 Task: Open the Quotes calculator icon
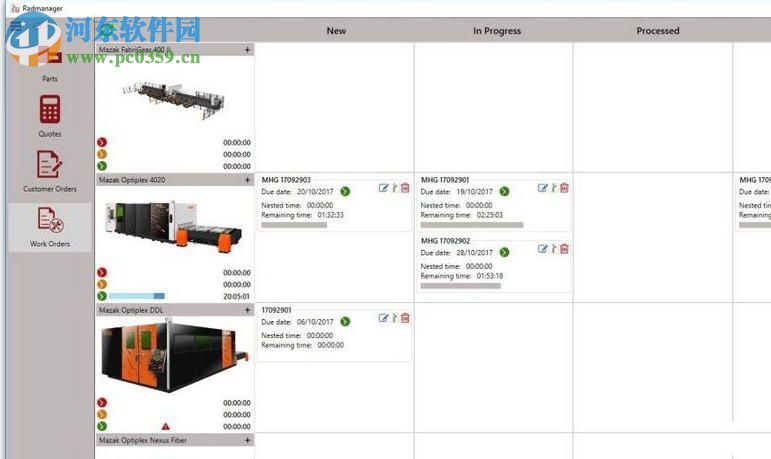point(50,109)
